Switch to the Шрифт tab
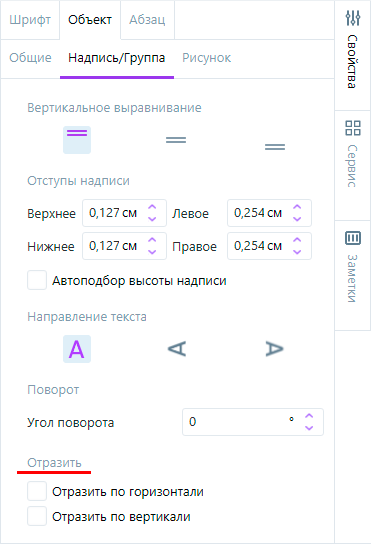This screenshot has height=544, width=371. tap(30, 20)
